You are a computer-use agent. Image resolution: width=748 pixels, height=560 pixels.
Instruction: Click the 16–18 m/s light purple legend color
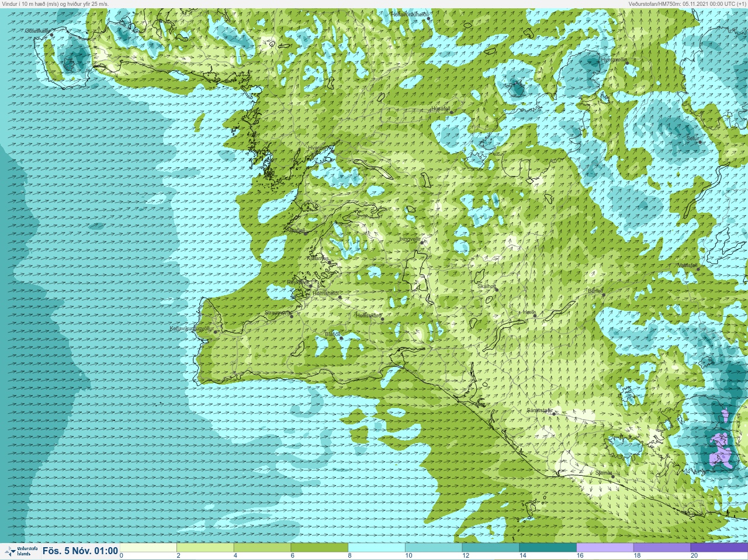coord(605,548)
